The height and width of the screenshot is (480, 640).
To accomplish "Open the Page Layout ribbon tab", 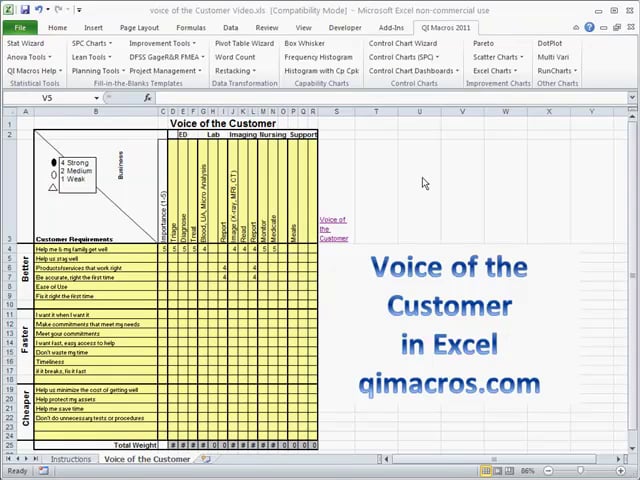I will point(140,28).
